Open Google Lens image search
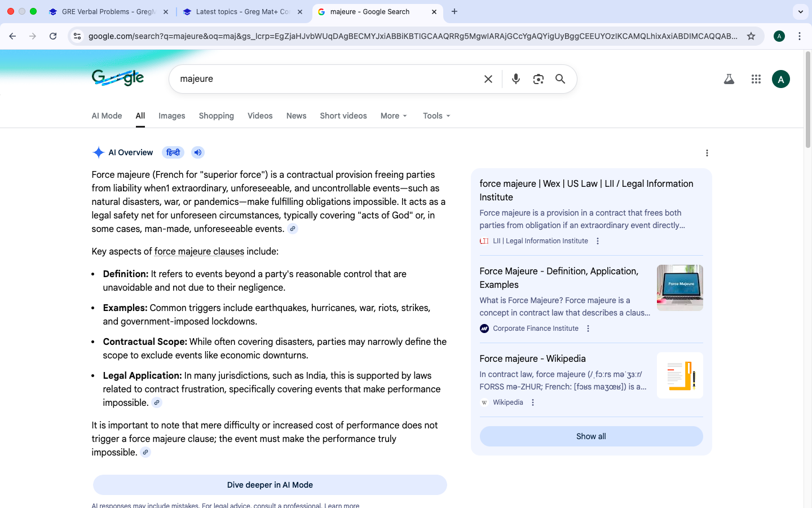This screenshot has width=812, height=508. point(538,79)
